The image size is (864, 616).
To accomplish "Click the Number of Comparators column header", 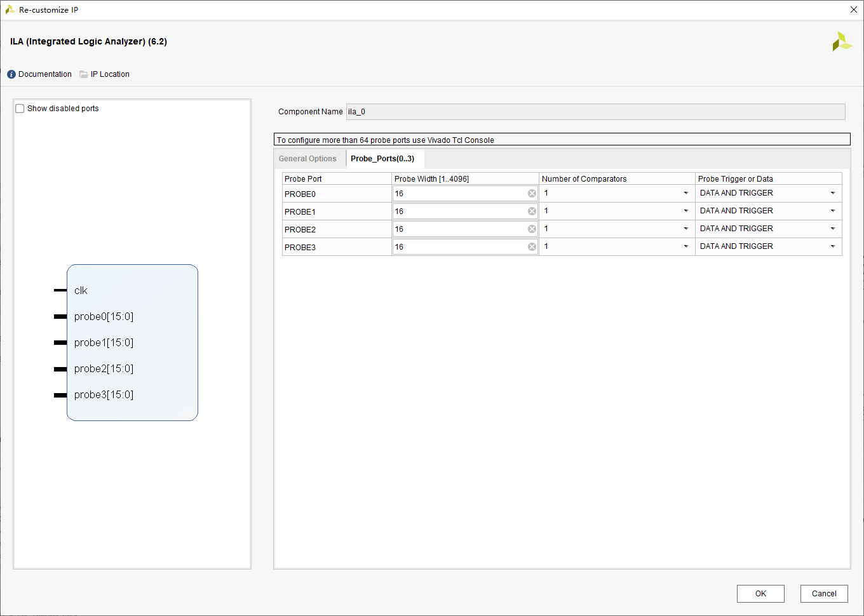I will coord(617,179).
